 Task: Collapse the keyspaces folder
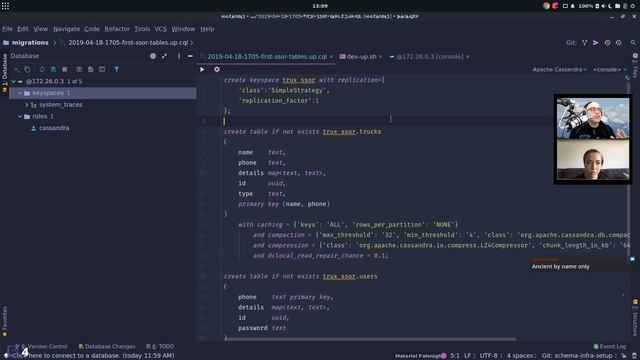pos(20,93)
